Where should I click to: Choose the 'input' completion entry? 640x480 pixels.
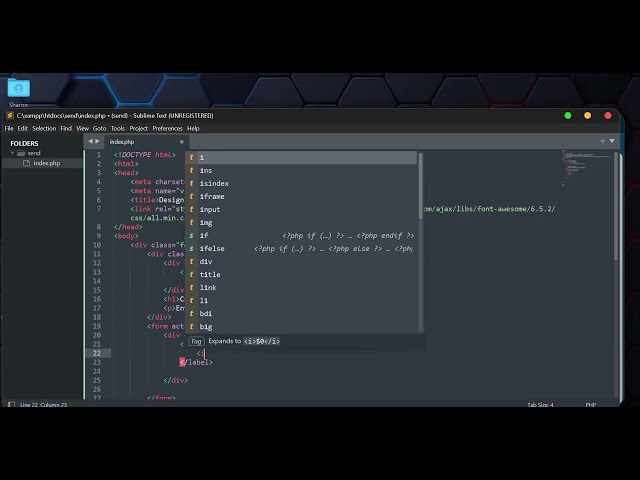[x=301, y=210]
